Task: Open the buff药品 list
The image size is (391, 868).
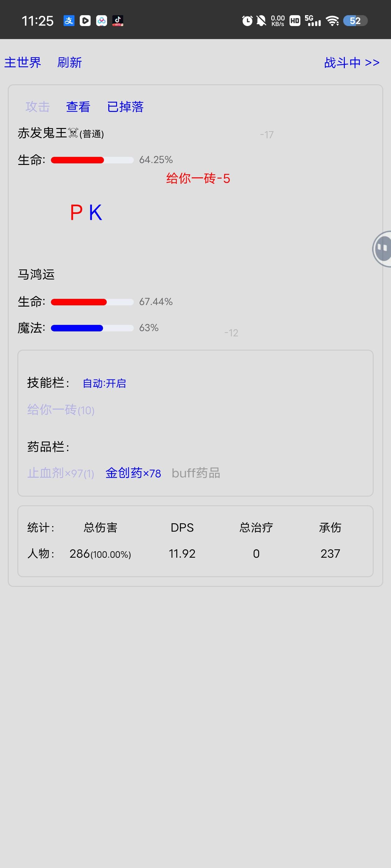Action: click(196, 473)
